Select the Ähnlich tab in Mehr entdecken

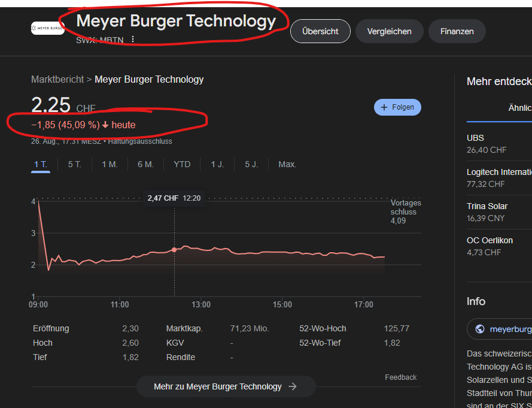pyautogui.click(x=519, y=108)
